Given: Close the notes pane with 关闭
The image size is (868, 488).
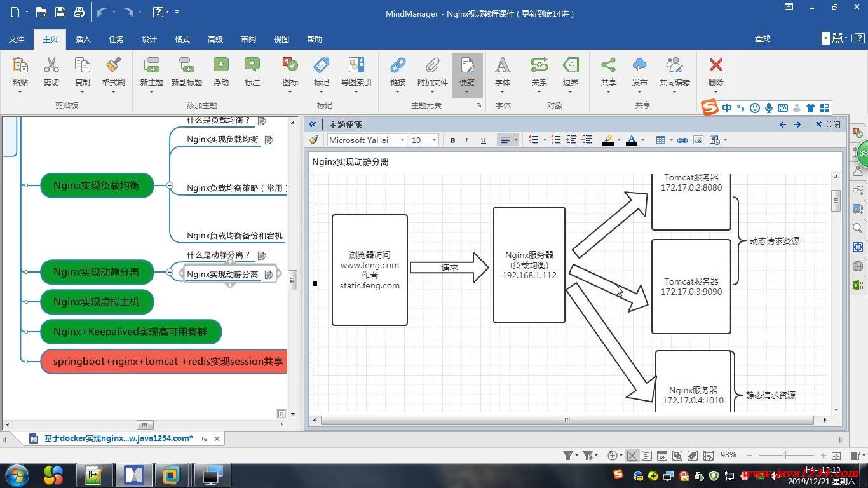Looking at the screenshot, I should click(828, 125).
